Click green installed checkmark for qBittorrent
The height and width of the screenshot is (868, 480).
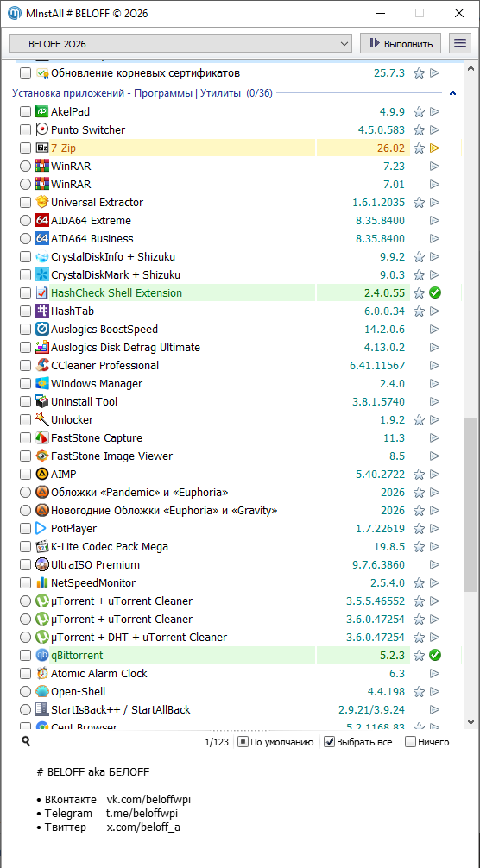coord(435,656)
